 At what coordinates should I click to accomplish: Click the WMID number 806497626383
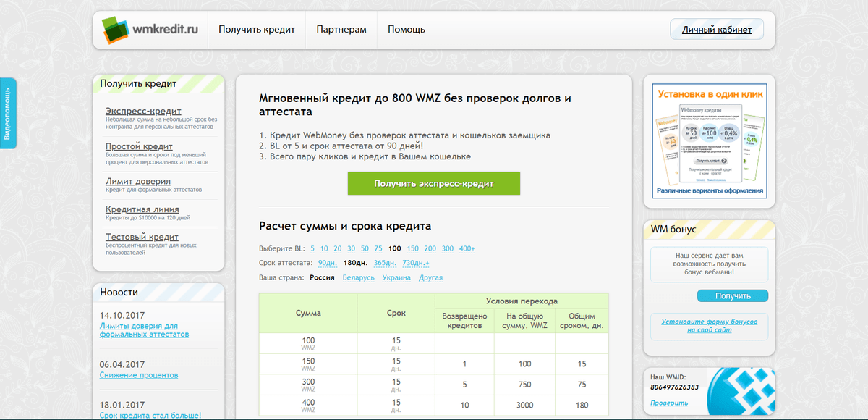pyautogui.click(x=675, y=387)
